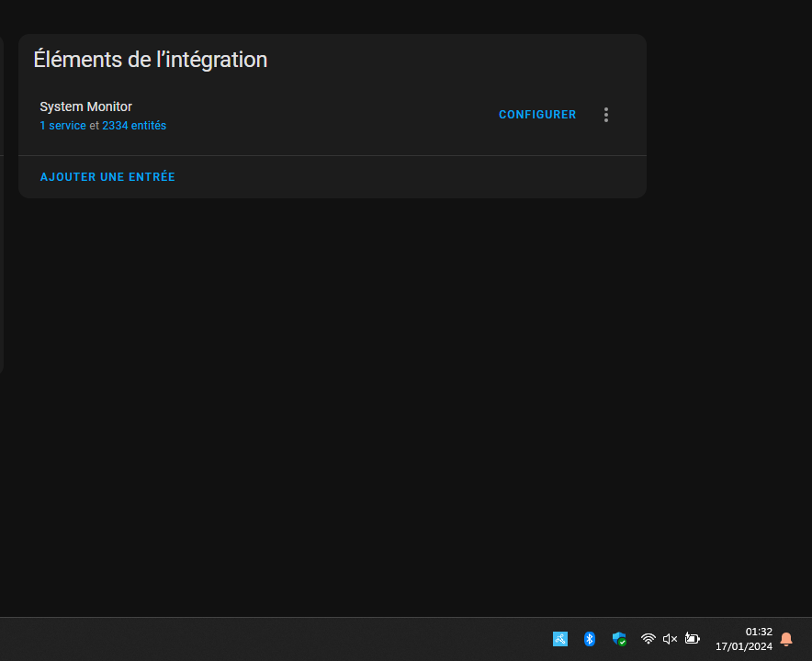Open Windows Security shield tray icon
Screen dimensions: 812x661
coord(619,639)
